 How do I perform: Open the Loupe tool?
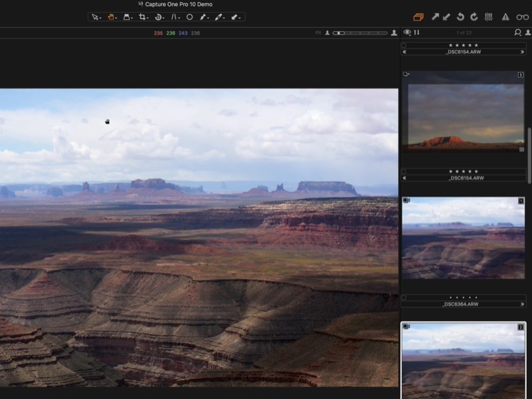pyautogui.click(x=127, y=18)
